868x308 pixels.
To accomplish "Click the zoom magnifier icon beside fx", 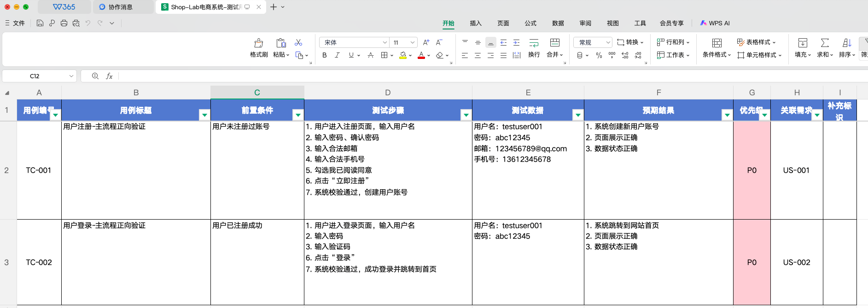I will (95, 76).
